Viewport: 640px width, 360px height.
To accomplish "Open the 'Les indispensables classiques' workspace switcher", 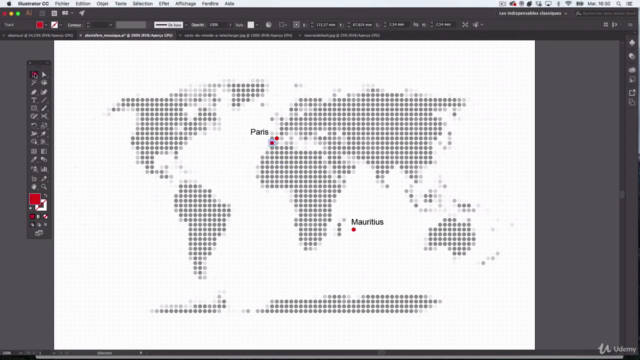I will (533, 13).
